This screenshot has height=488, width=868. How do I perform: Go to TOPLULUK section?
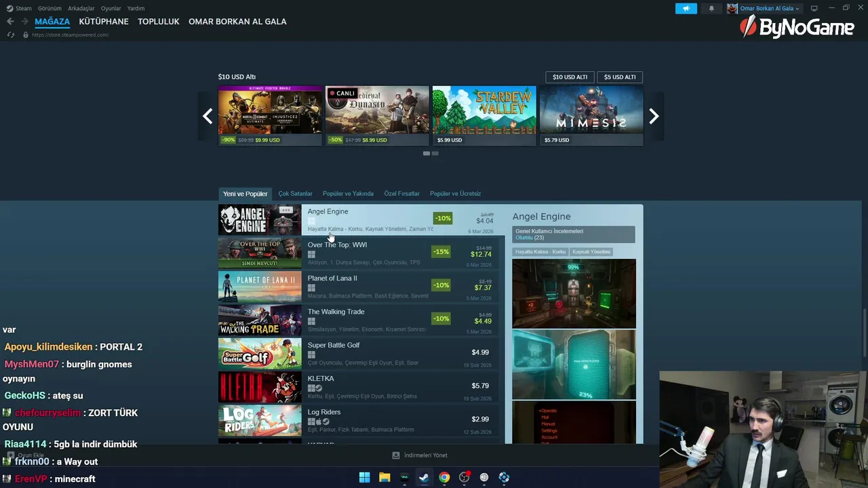tap(159, 22)
